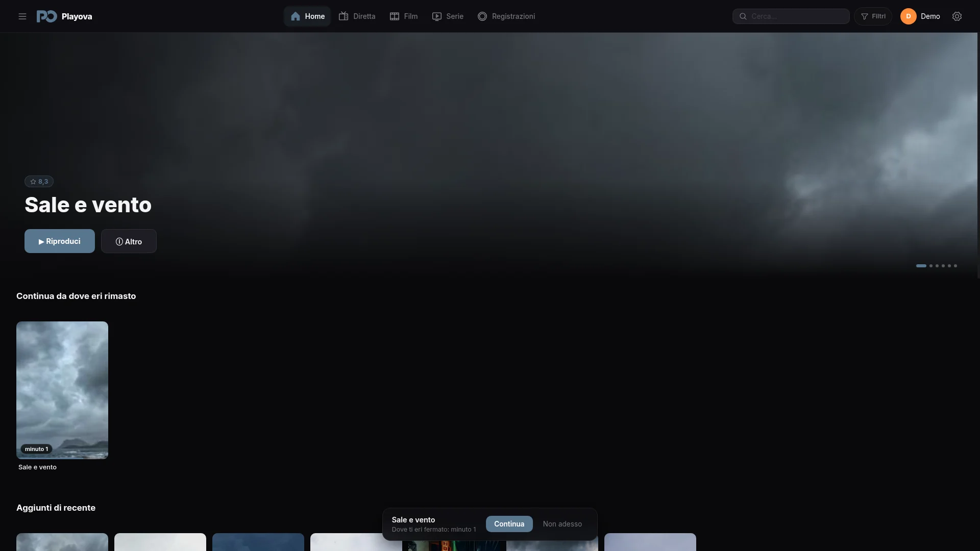Click the minuto 1 progress badge
The image size is (980, 551).
pos(36,449)
